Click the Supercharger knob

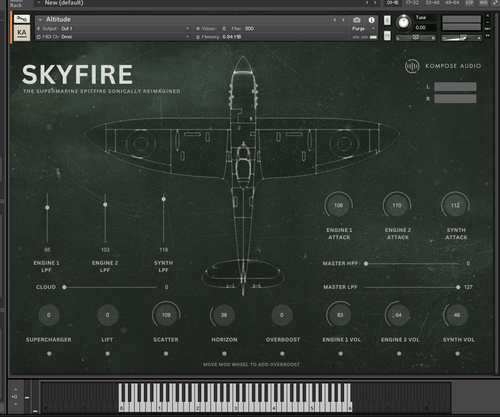coord(49,315)
